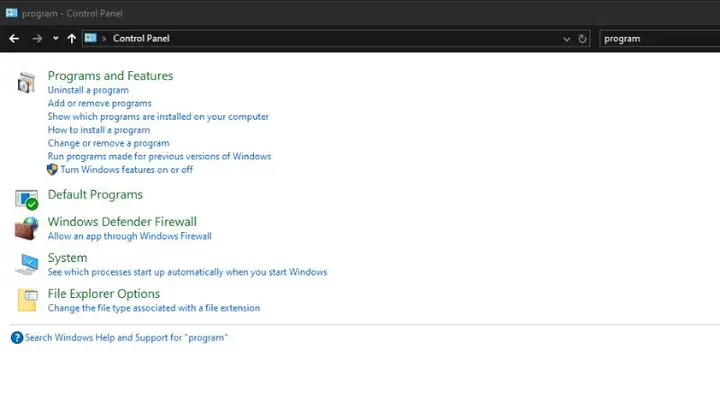
Task: Allow an app through Windows Firewall
Action: [x=129, y=236]
